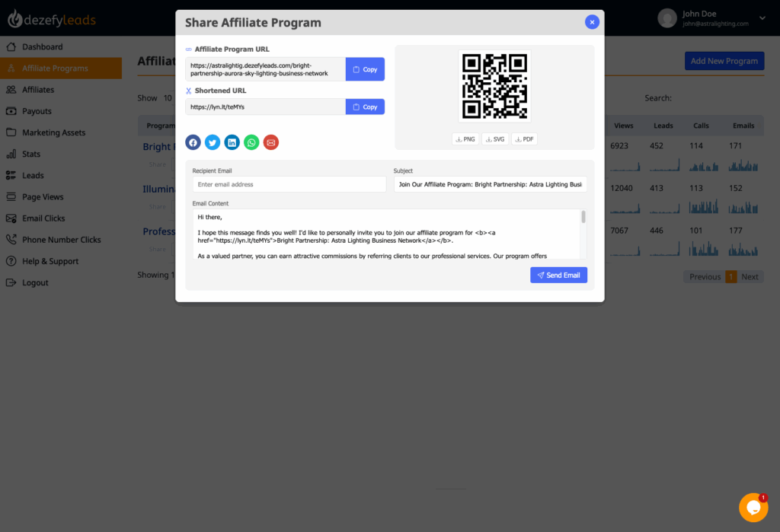Copy the Shortened URL

coord(365,107)
